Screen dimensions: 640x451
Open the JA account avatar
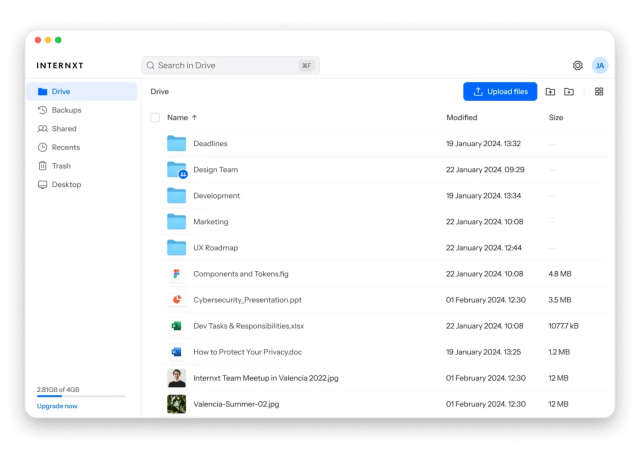[x=600, y=65]
